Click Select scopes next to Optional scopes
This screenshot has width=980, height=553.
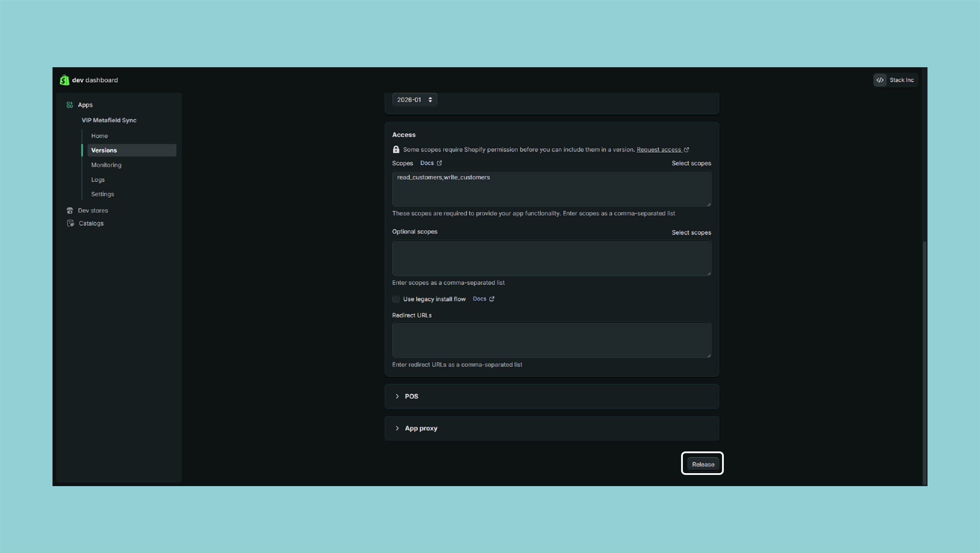coord(691,233)
